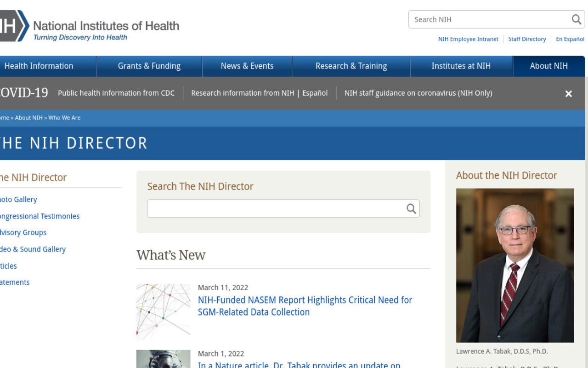The height and width of the screenshot is (368, 588).
Task: Click the National Institutes of Health title
Action: [106, 25]
